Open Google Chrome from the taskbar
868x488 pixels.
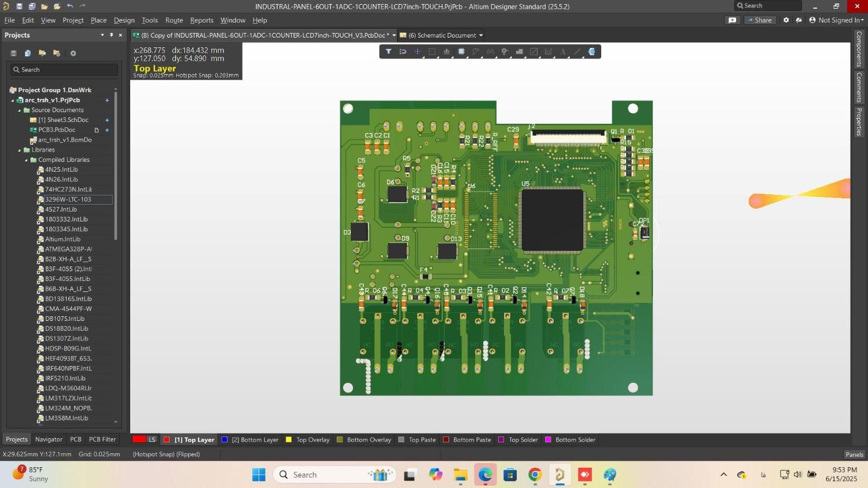point(535,475)
